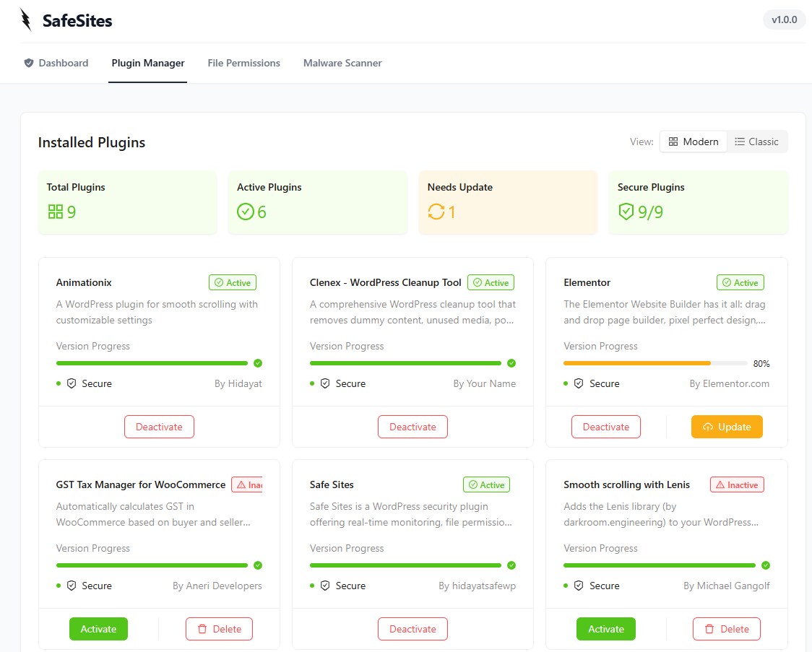
Task: Click the GST Tax Manager secure shield icon
Action: pyautogui.click(x=72, y=586)
